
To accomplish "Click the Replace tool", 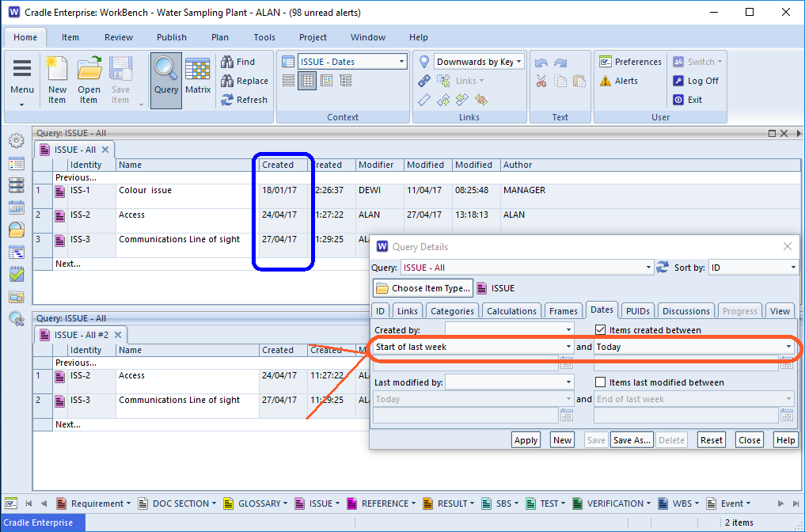I will pos(245,81).
